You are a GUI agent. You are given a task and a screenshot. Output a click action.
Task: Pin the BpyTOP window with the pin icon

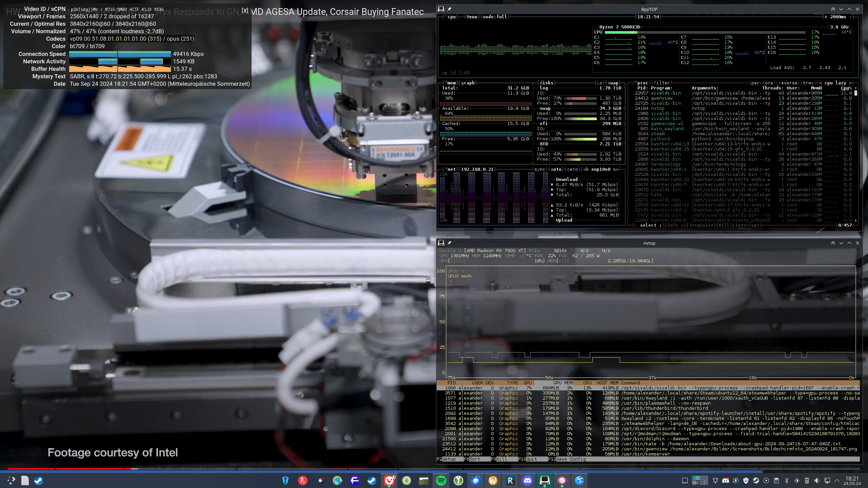tap(449, 9)
